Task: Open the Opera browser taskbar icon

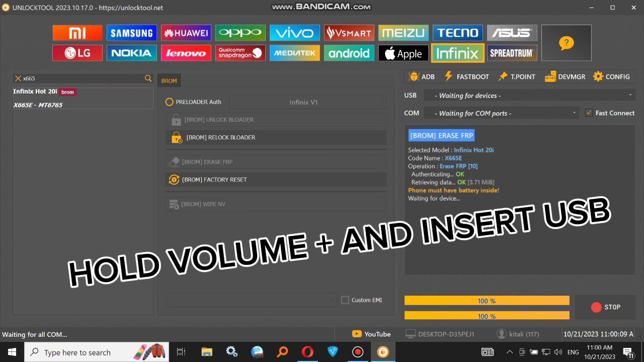Action: coord(307,352)
